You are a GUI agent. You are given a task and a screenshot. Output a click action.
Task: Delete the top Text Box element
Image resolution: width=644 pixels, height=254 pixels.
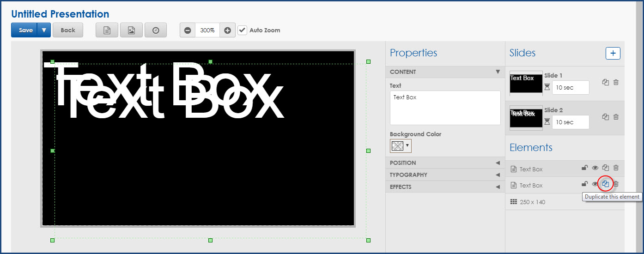pyautogui.click(x=616, y=168)
